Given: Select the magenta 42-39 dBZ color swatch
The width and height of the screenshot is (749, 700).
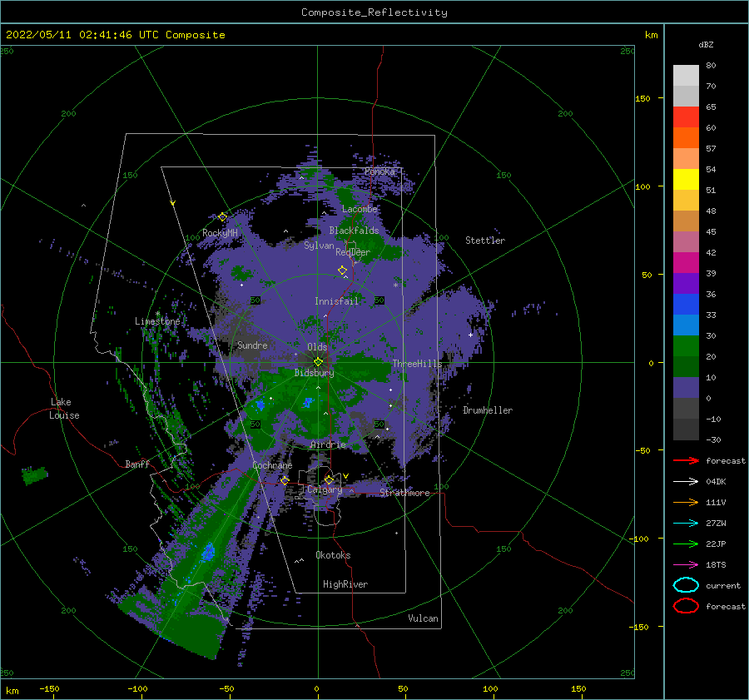Looking at the screenshot, I should pyautogui.click(x=686, y=262).
